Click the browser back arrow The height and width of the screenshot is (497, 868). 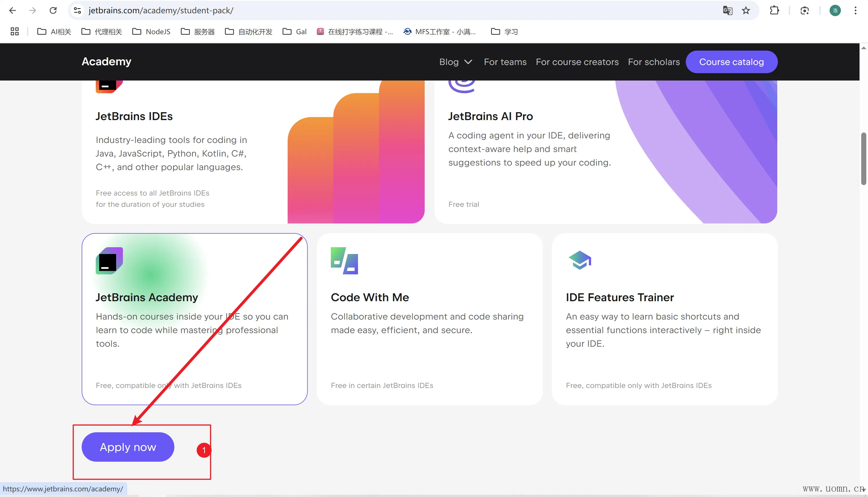tap(13, 10)
